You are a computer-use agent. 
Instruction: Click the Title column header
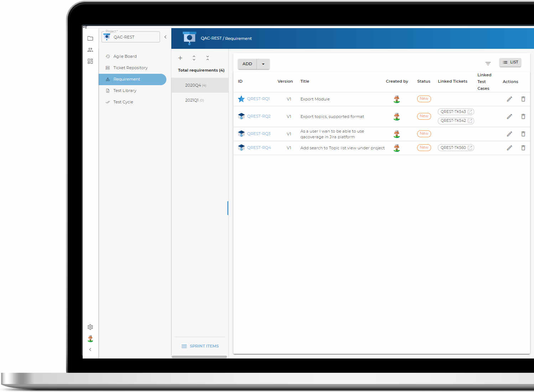305,81
